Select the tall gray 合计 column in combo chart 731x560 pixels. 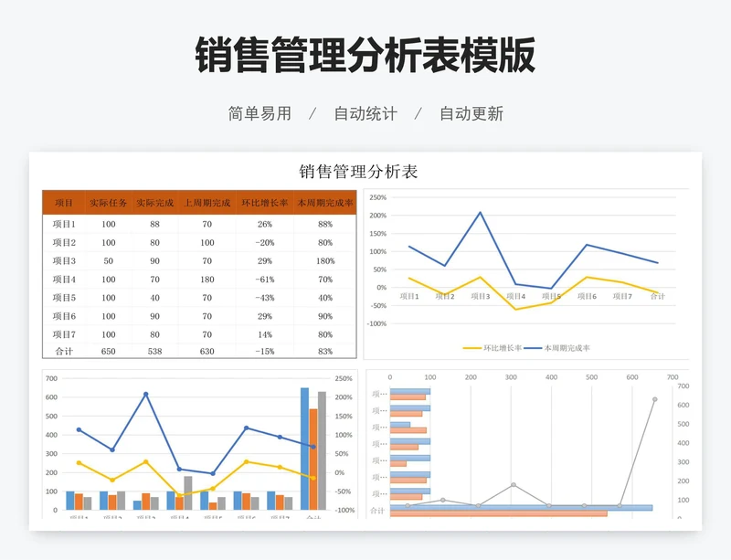(322, 451)
